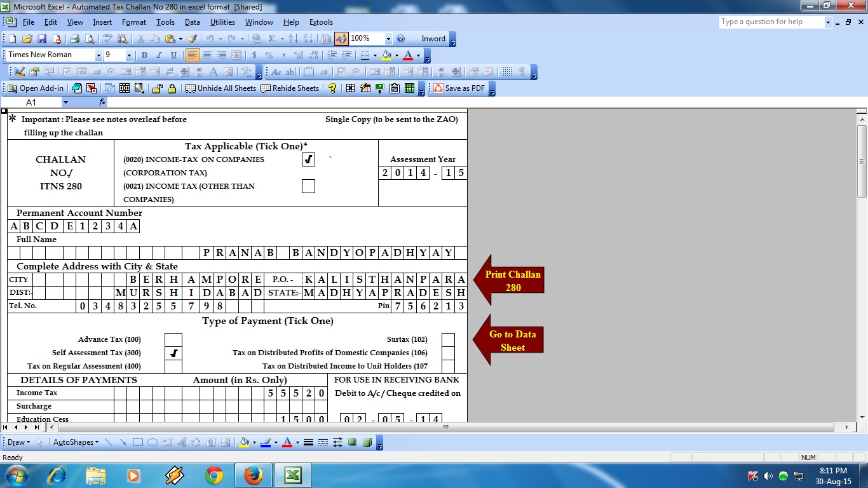Toggle Underline formatting
This screenshot has height=488, width=868.
click(173, 55)
